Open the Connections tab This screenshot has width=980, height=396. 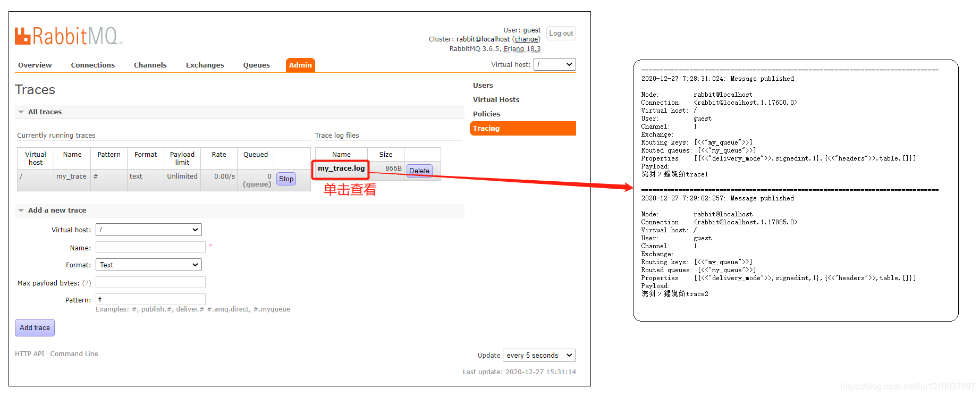pos(93,65)
